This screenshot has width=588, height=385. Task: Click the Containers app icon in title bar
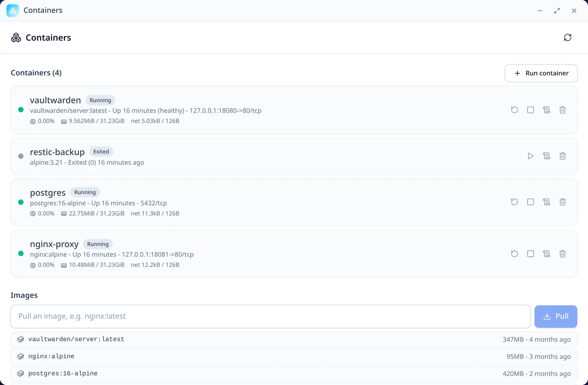coord(13,11)
